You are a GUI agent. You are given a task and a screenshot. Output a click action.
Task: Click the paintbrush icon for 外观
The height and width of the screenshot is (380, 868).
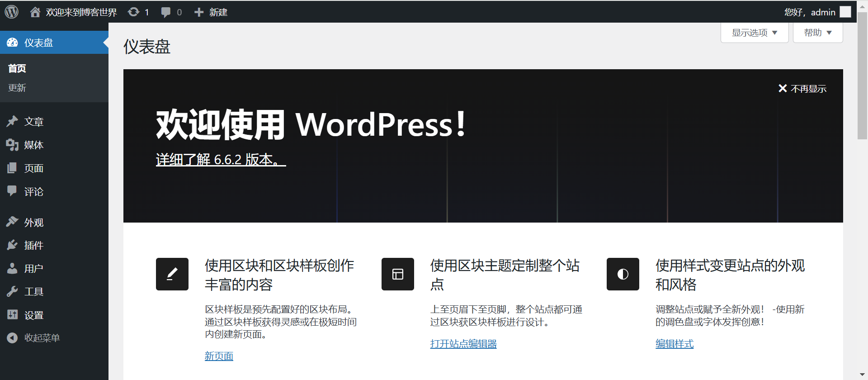click(x=12, y=222)
